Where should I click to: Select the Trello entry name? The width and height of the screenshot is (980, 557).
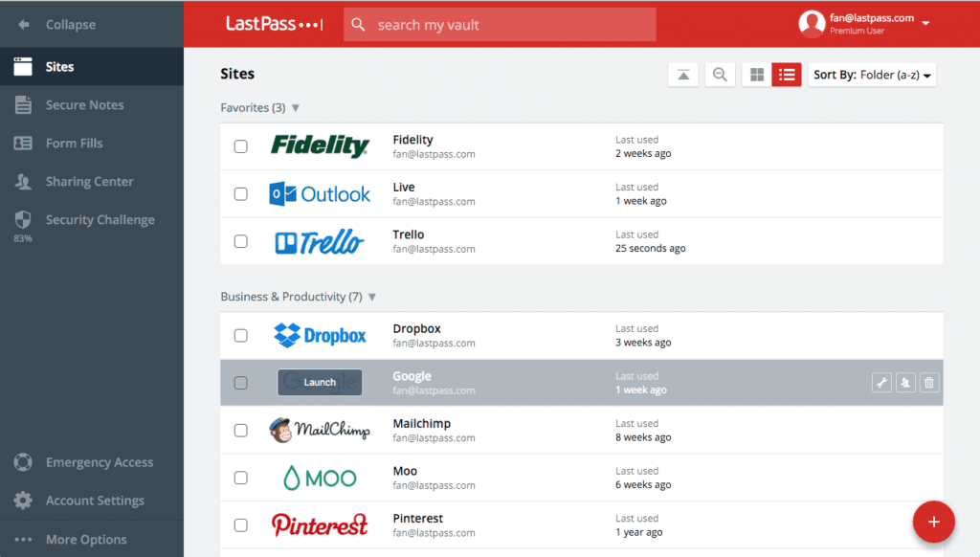coord(408,234)
